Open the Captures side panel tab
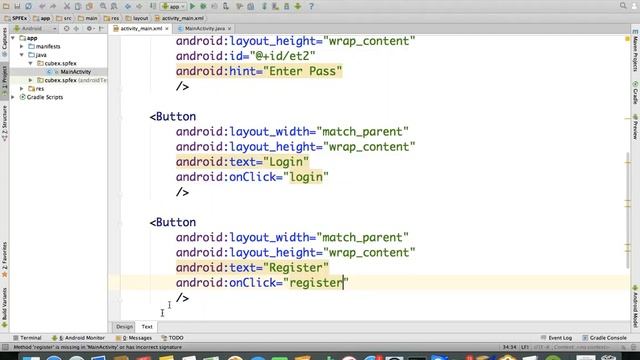Screen dimensions: 640x360 pyautogui.click(x=4, y=42)
